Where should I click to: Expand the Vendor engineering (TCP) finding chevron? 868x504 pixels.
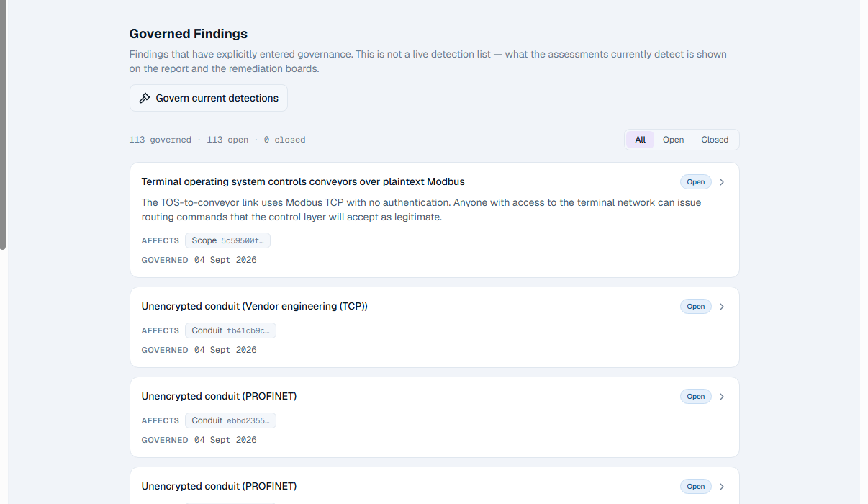click(722, 307)
